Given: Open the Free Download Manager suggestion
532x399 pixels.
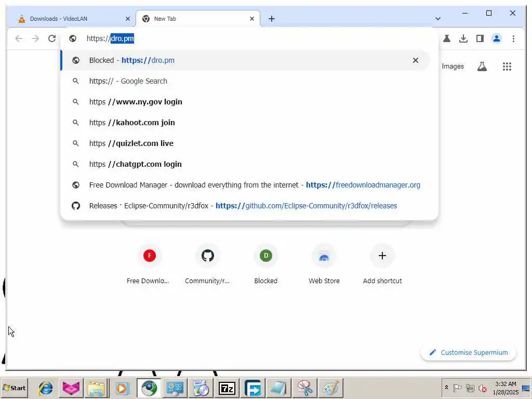Looking at the screenshot, I should tap(245, 185).
